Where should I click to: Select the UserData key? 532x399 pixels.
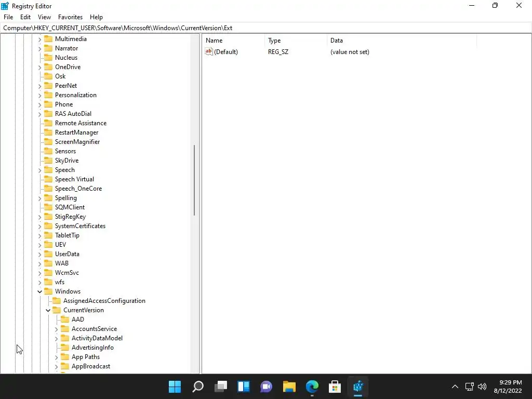pos(67,254)
